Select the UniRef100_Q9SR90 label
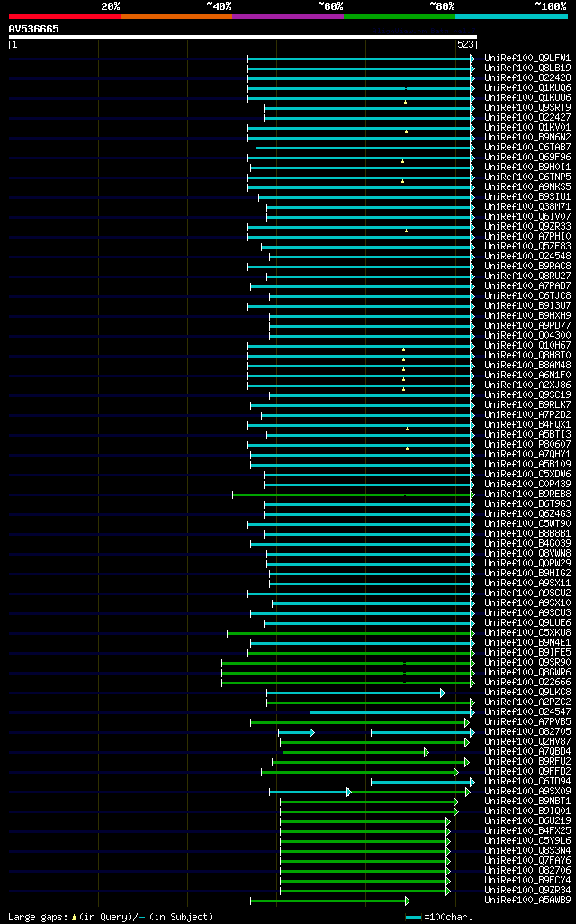 click(527, 662)
